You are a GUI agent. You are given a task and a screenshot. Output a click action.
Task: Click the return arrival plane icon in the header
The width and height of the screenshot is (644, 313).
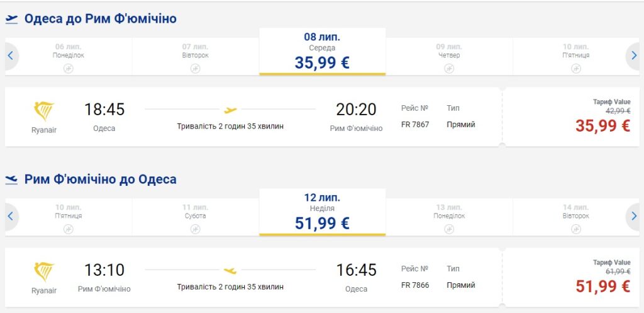tap(11, 179)
